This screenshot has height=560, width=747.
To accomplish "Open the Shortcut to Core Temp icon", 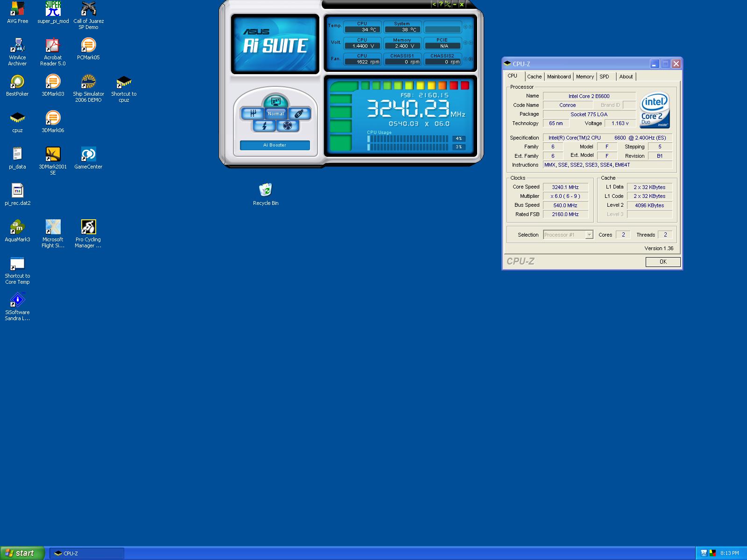I will (17, 270).
